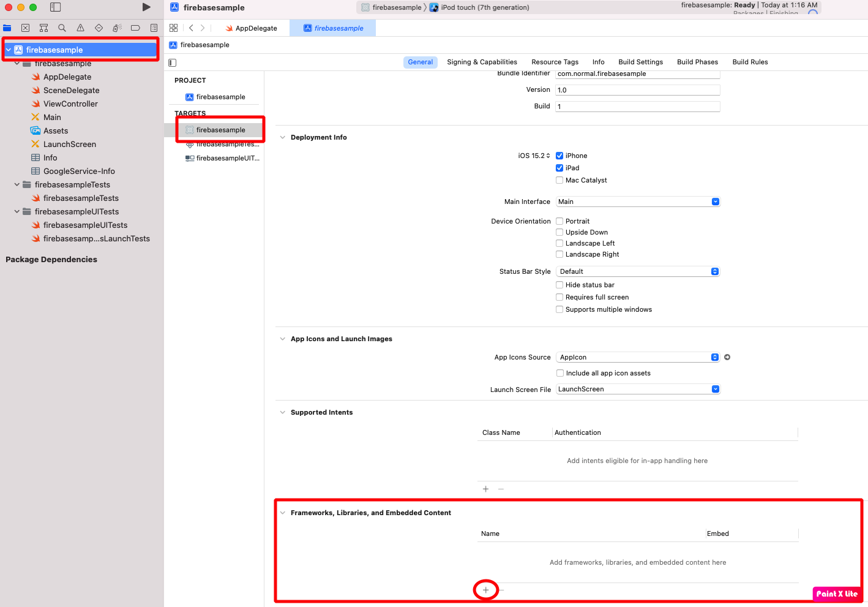Open the Find navigator magnifier icon
Viewport: 868px width, 607px height.
click(x=62, y=28)
